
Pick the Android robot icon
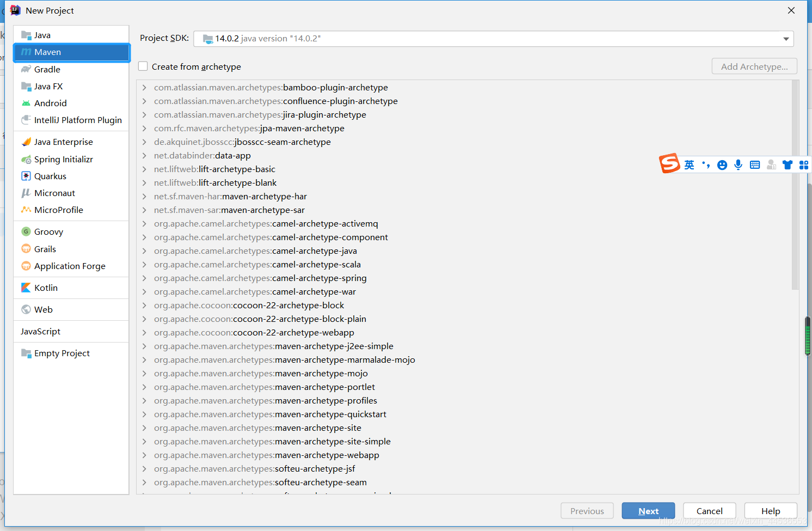click(26, 103)
